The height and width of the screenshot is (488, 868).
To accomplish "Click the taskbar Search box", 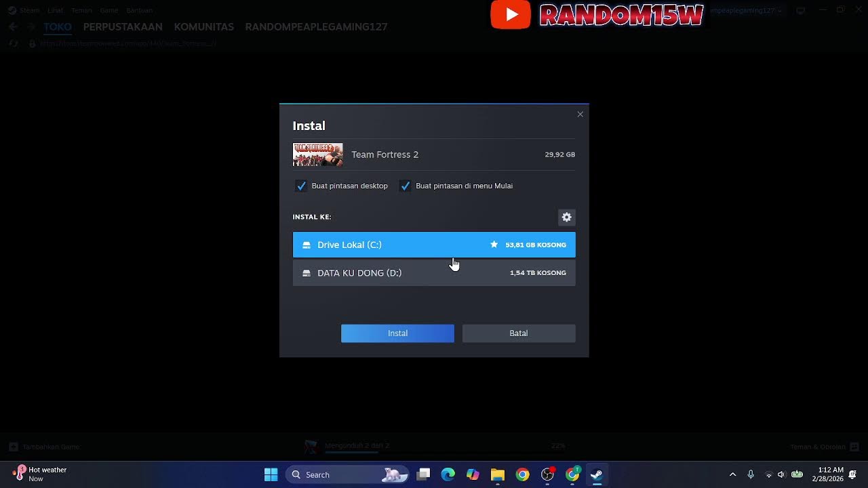I will click(x=347, y=474).
